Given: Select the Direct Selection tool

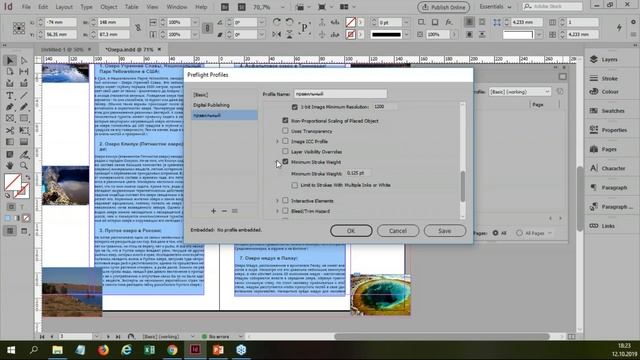Looking at the screenshot, I should pos(24,61).
